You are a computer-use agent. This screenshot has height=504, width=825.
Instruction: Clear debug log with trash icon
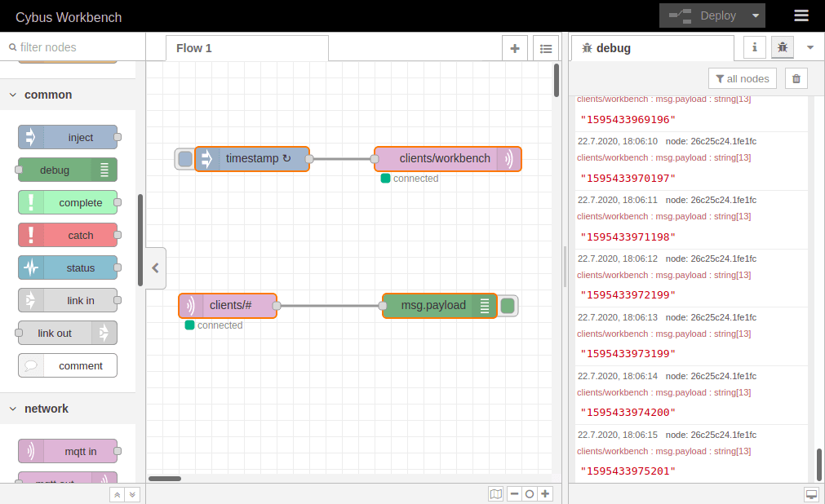click(796, 78)
